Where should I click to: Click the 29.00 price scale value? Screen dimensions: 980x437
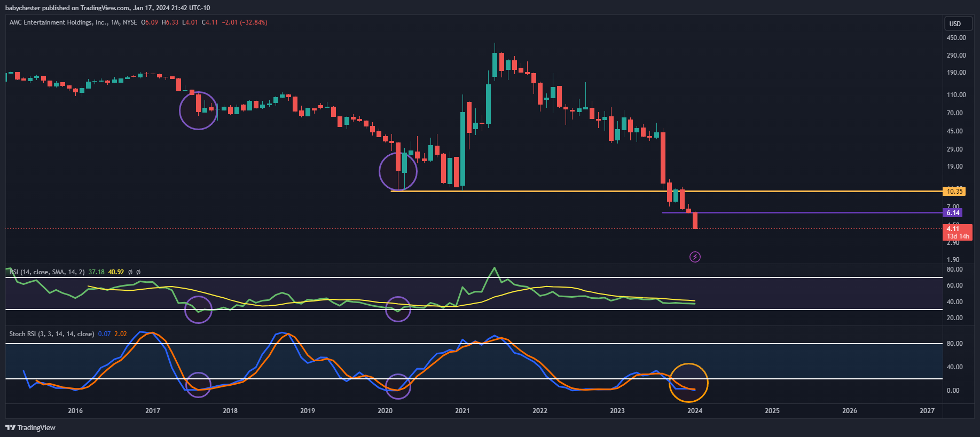point(954,149)
